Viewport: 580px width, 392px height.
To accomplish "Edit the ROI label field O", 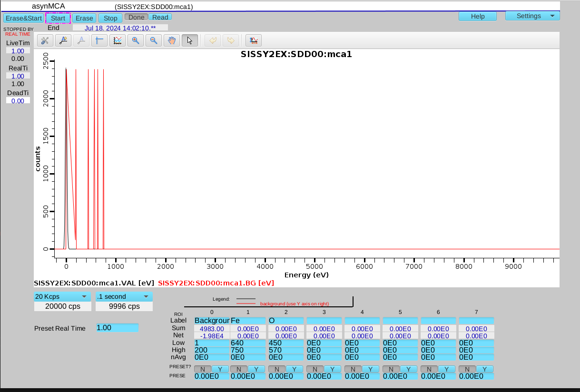I will pyautogui.click(x=286, y=321).
